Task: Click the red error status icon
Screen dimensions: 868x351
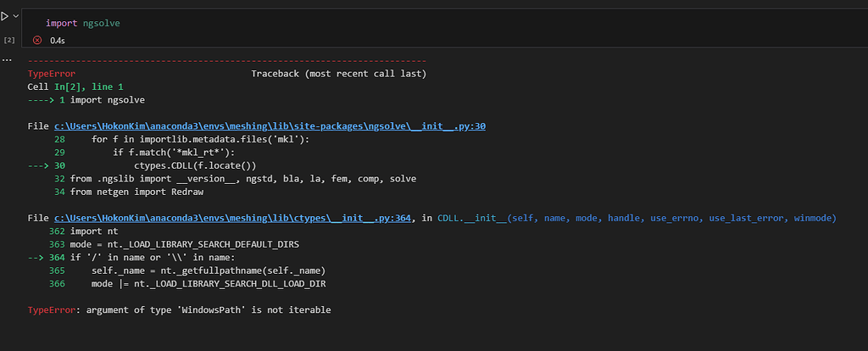Action: pos(37,40)
